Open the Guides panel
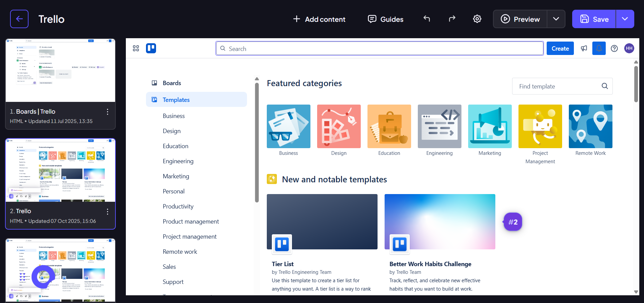 386,19
